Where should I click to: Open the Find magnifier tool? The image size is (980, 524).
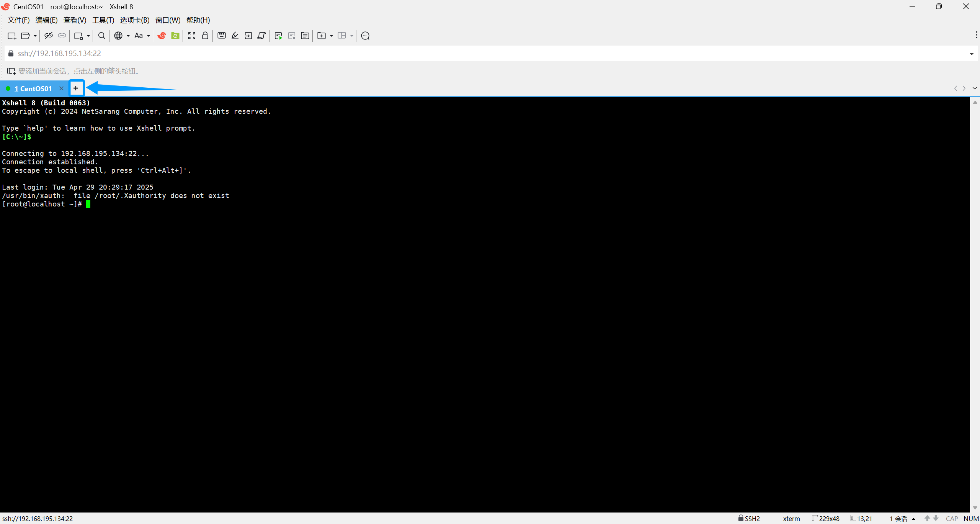click(101, 36)
